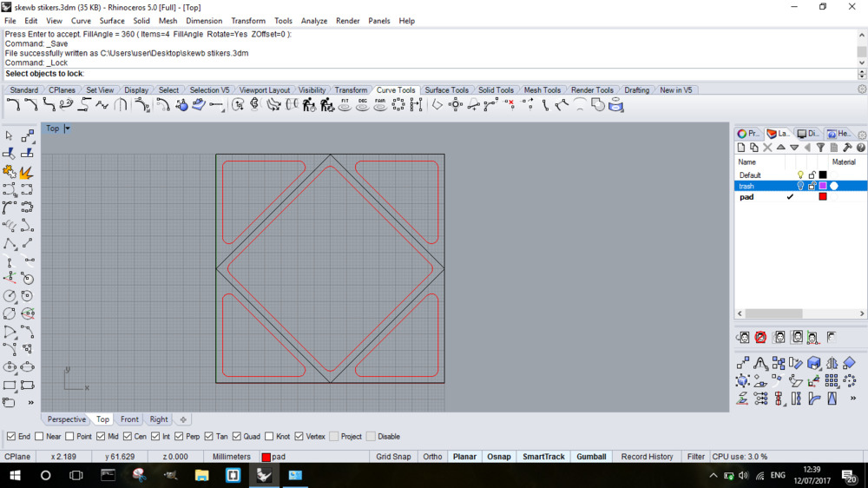
Task: Switch to Perspective viewport tab
Action: (67, 419)
